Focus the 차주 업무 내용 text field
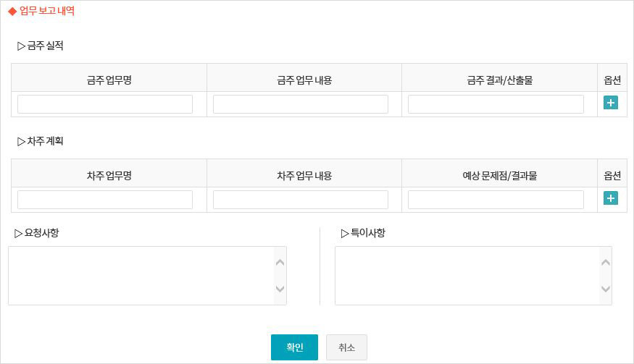 [301, 200]
